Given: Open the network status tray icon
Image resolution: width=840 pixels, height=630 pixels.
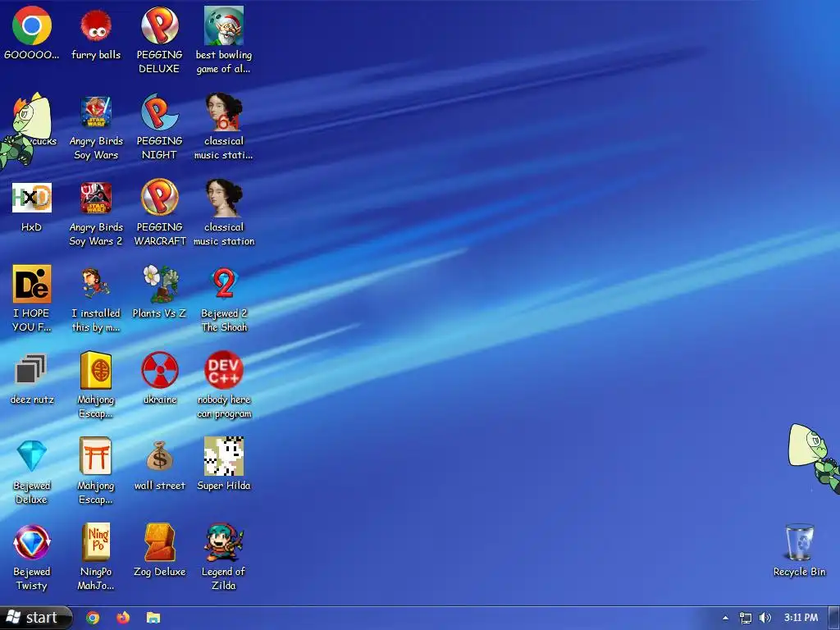Looking at the screenshot, I should tap(745, 618).
